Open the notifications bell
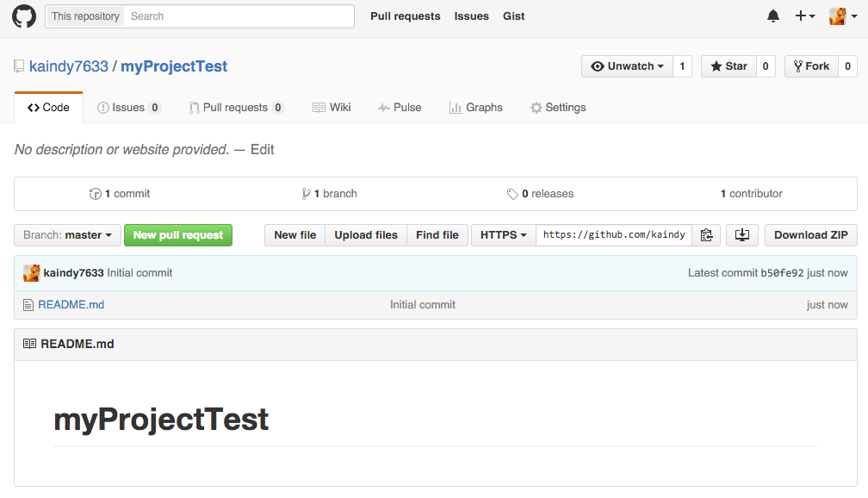 pos(773,16)
